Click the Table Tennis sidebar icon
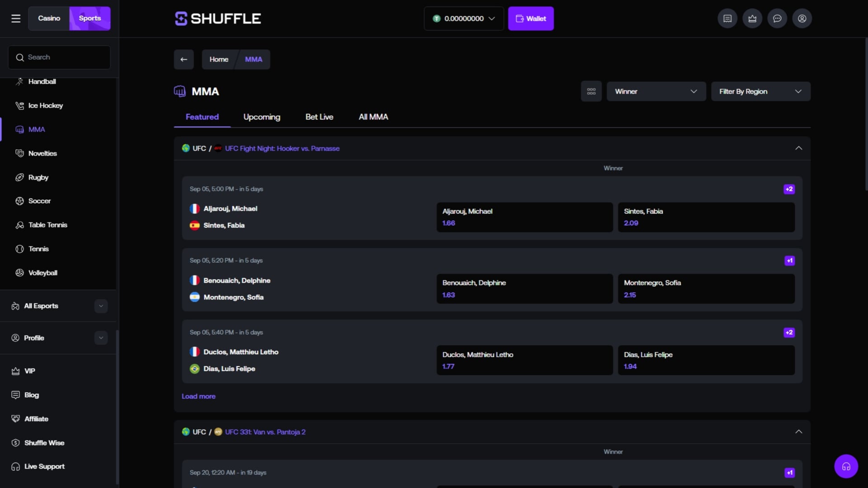Image resolution: width=868 pixels, height=488 pixels. [19, 225]
